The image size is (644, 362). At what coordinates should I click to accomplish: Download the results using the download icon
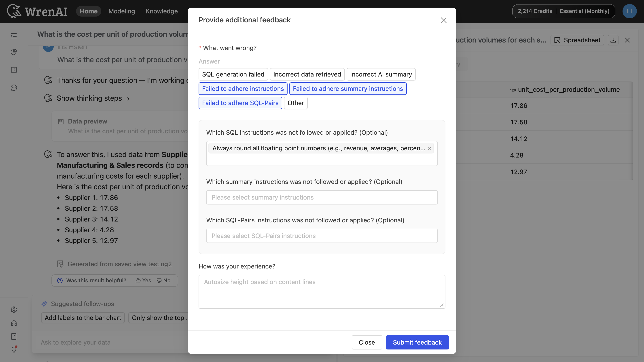click(613, 40)
